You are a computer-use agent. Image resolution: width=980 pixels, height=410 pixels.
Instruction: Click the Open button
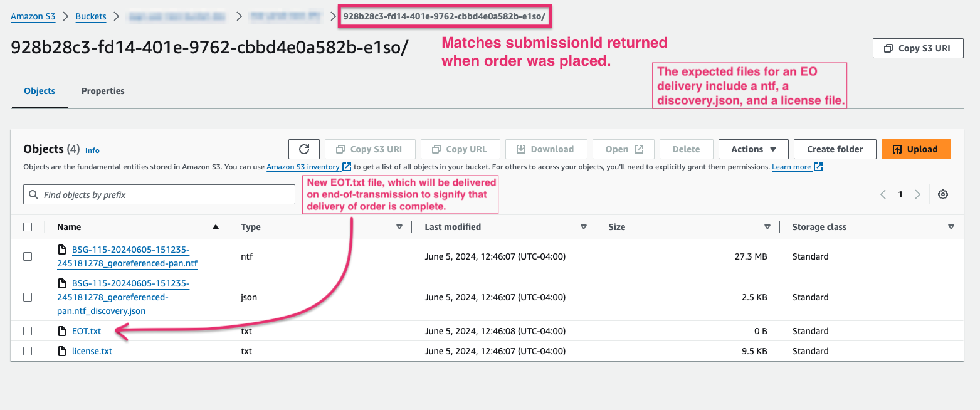(624, 149)
